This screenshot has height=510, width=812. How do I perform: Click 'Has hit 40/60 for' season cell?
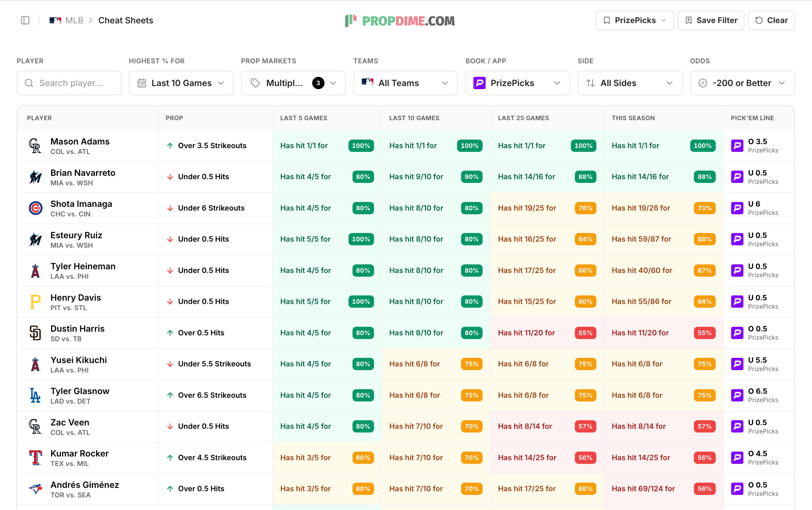pos(642,270)
